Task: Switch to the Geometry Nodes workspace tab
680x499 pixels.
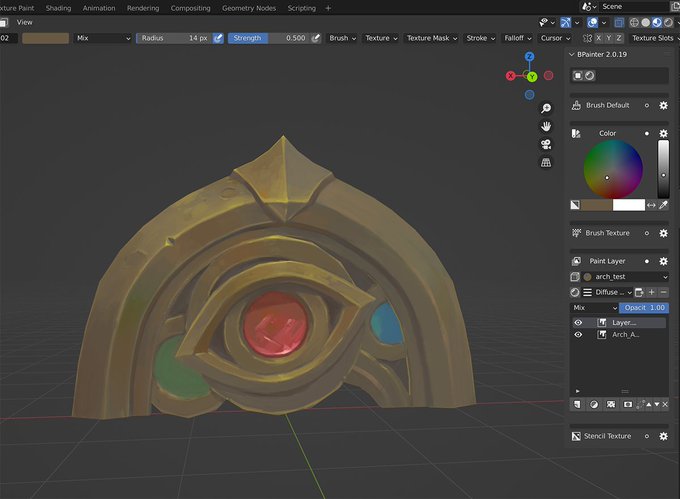Action: [x=249, y=8]
